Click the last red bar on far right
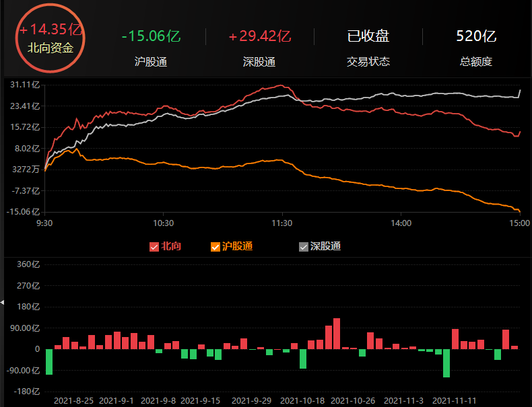 [x=514, y=347]
